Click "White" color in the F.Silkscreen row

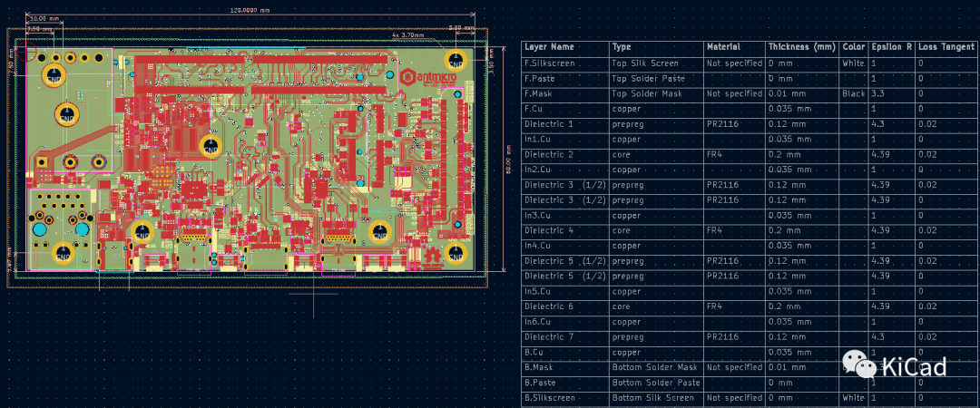coord(854,63)
